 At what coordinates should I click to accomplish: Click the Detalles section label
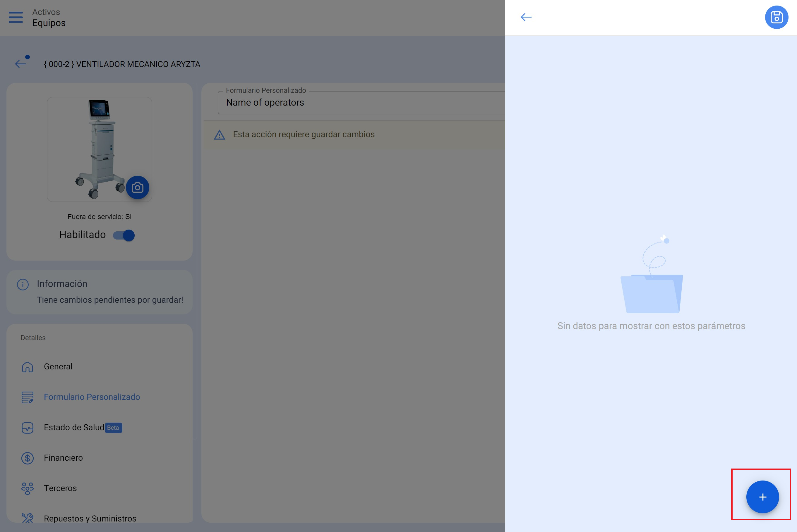point(33,338)
